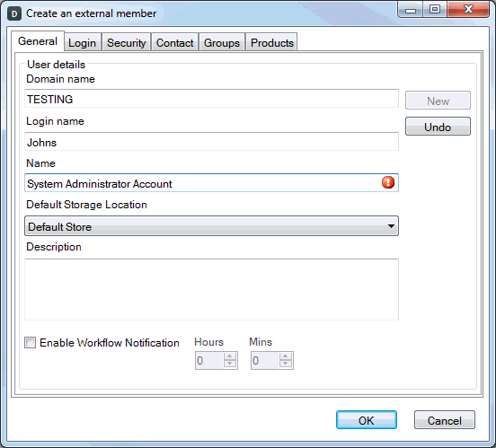Select the Groups tab
Image resolution: width=496 pixels, height=448 pixels.
click(222, 42)
